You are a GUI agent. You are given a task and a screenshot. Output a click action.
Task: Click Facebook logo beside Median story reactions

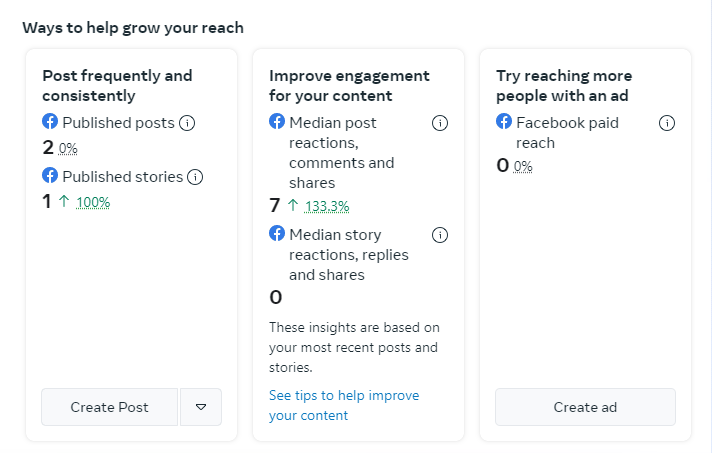tap(277, 234)
